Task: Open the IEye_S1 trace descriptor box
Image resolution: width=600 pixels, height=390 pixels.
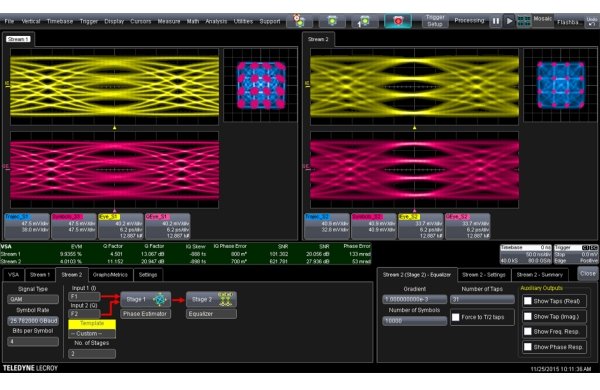Action: [121, 226]
